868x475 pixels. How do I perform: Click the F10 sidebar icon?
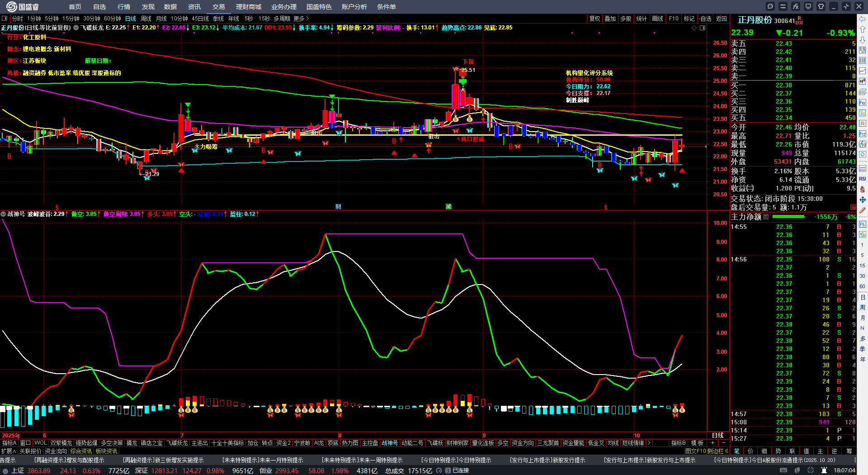[x=863, y=103]
